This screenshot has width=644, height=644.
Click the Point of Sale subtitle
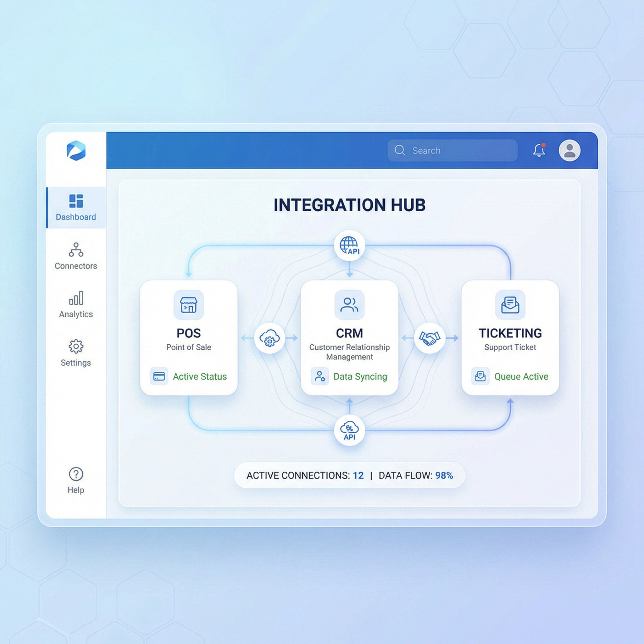(x=189, y=347)
